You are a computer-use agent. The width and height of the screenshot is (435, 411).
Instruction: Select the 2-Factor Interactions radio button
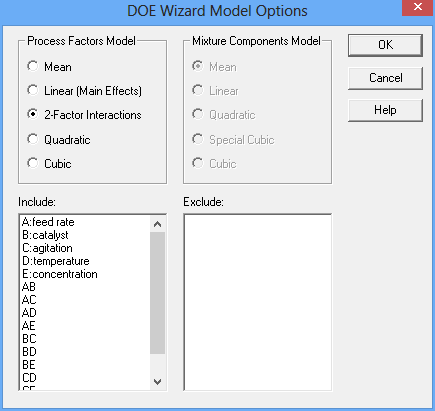coord(84,115)
